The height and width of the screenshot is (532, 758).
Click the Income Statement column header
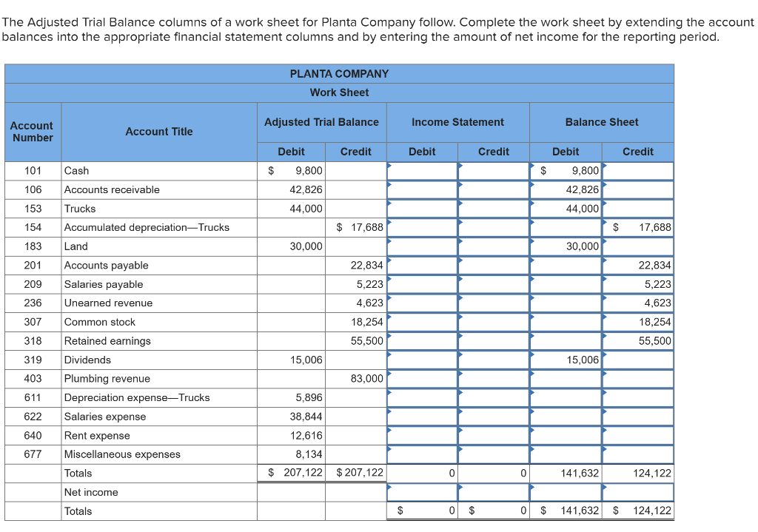457,122
